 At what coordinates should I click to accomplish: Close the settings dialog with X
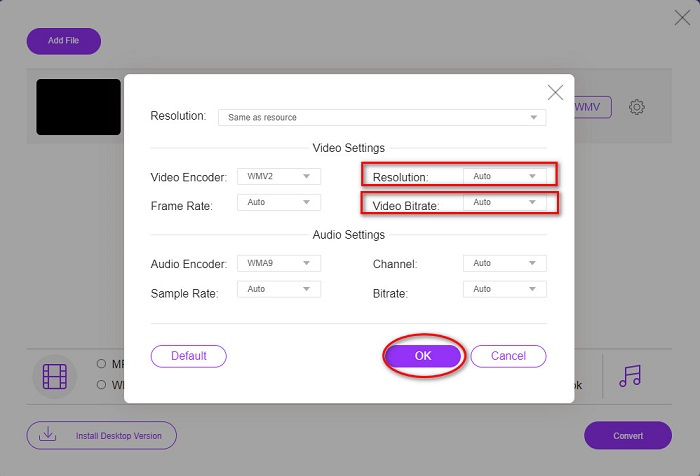point(555,92)
